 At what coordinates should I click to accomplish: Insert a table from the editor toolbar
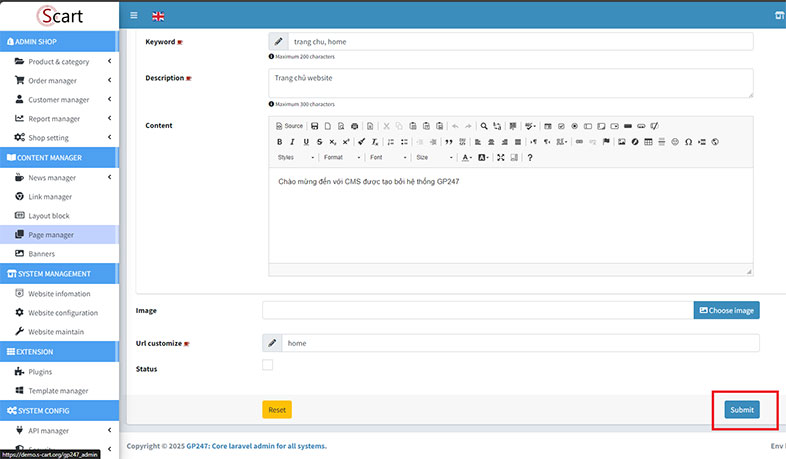tap(648, 142)
